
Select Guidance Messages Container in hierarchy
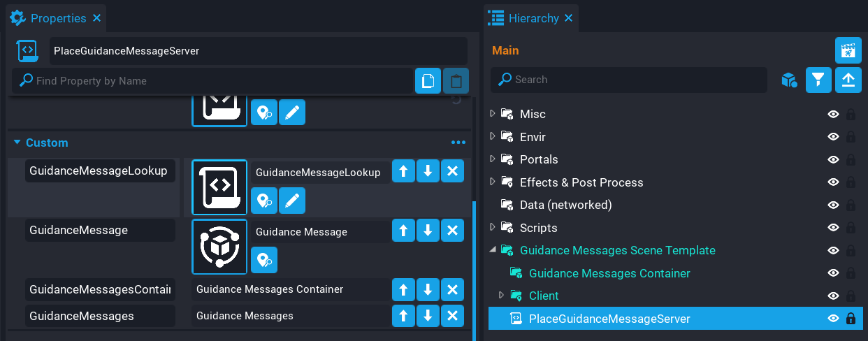point(609,273)
